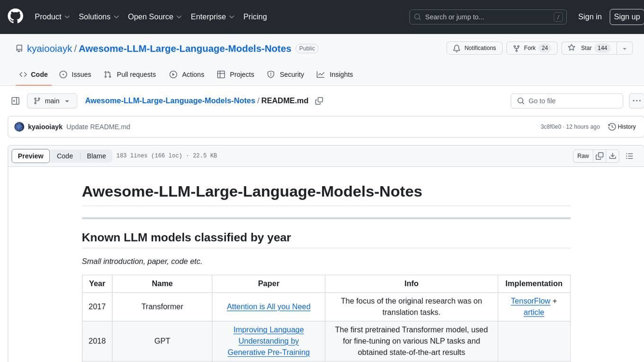The width and height of the screenshot is (644, 362).
Task: Open the Update README.md commit message
Action: 98,127
